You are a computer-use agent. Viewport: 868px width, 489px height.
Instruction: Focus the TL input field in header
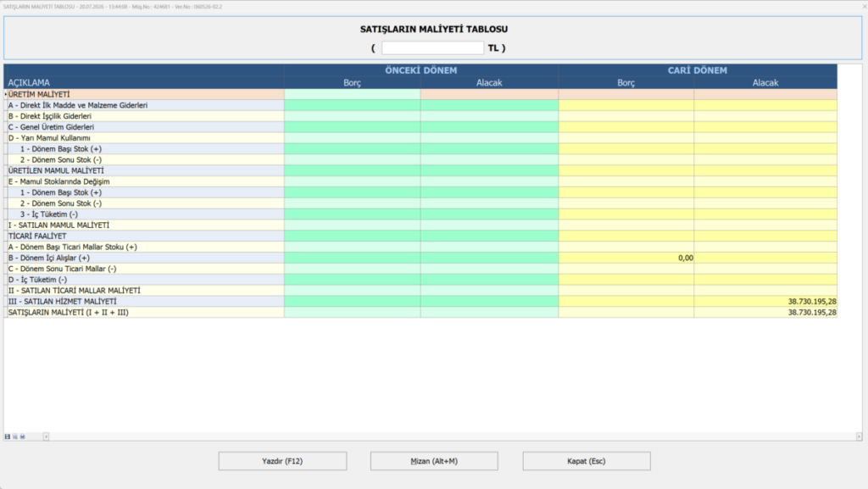pyautogui.click(x=432, y=48)
